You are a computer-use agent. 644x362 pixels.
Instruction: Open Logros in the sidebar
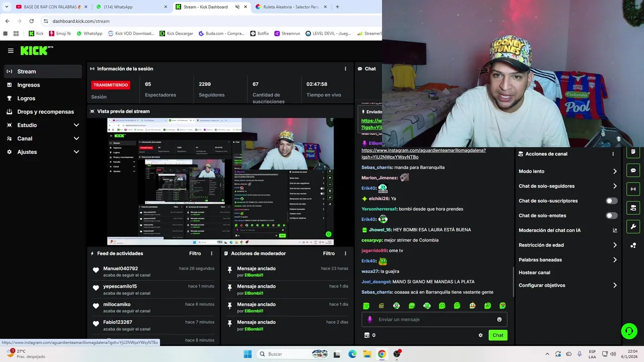42,98
